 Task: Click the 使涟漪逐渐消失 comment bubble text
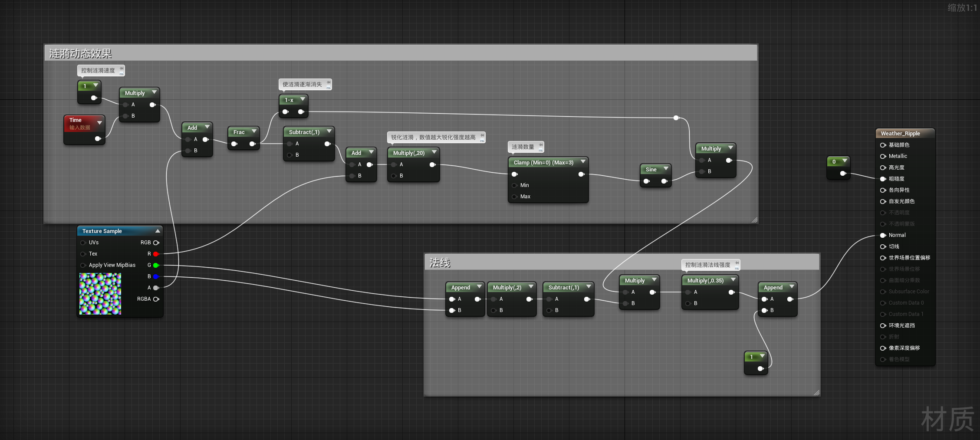(302, 85)
